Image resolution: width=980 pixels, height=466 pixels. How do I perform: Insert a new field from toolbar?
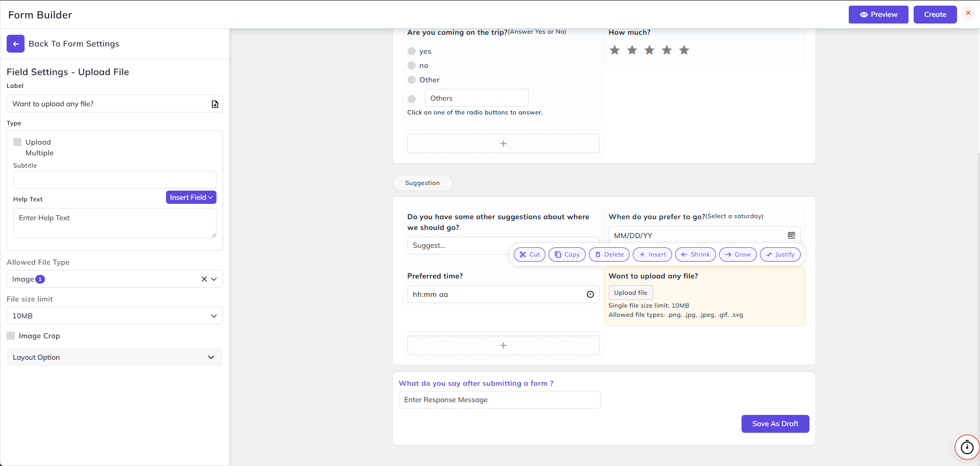click(653, 254)
